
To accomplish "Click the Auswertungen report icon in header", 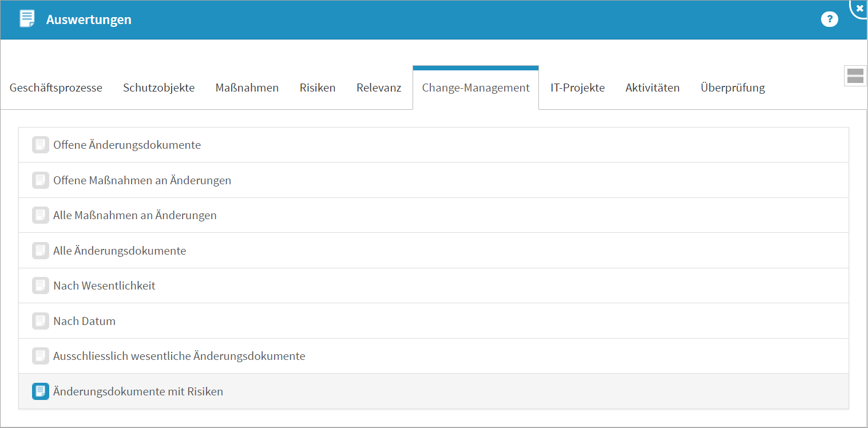I will click(x=27, y=19).
